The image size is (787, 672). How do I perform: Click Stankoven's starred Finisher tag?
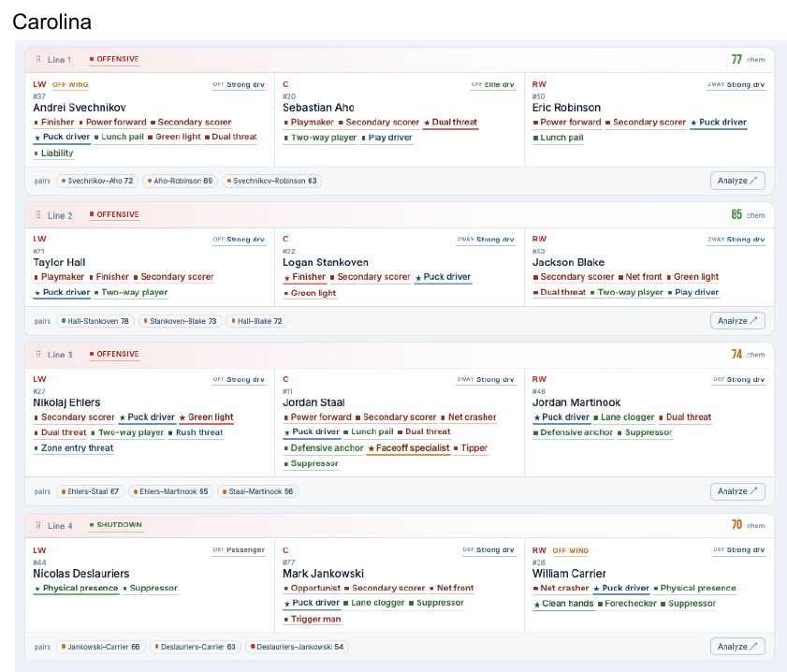point(305,277)
